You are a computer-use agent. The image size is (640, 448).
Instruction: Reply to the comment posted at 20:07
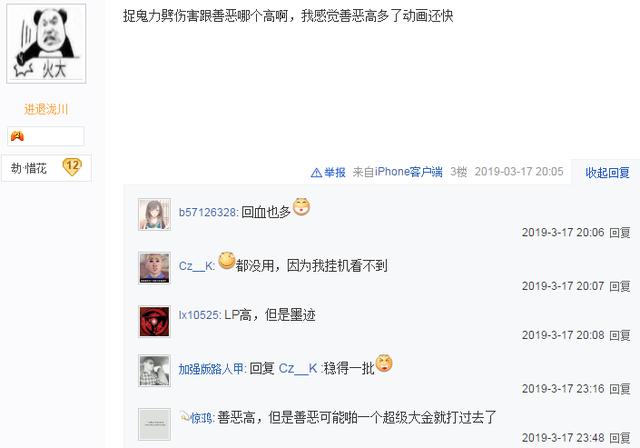[620, 286]
